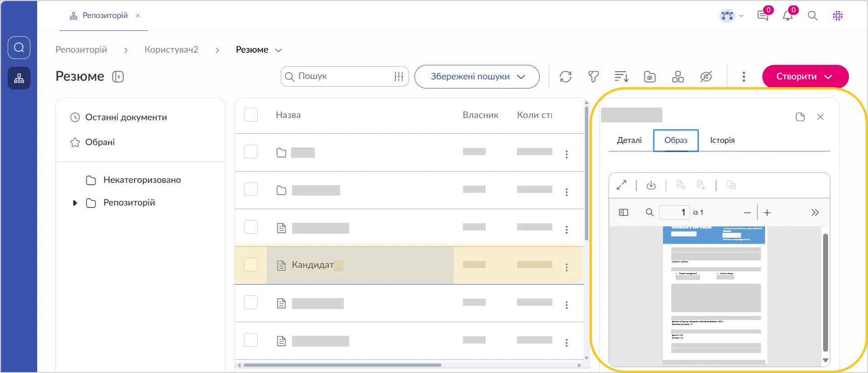The width and height of the screenshot is (868, 373).
Task: Check the box for Кандидат document
Action: 251,265
